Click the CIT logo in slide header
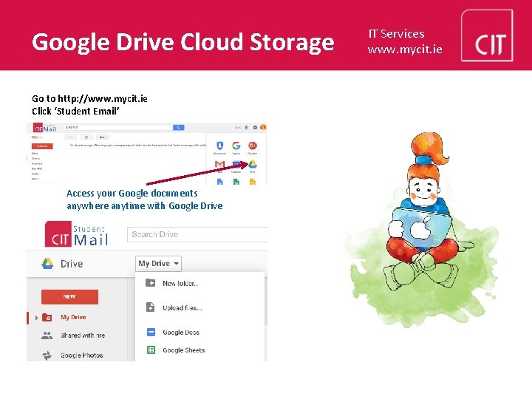The width and height of the screenshot is (532, 399). tap(487, 35)
